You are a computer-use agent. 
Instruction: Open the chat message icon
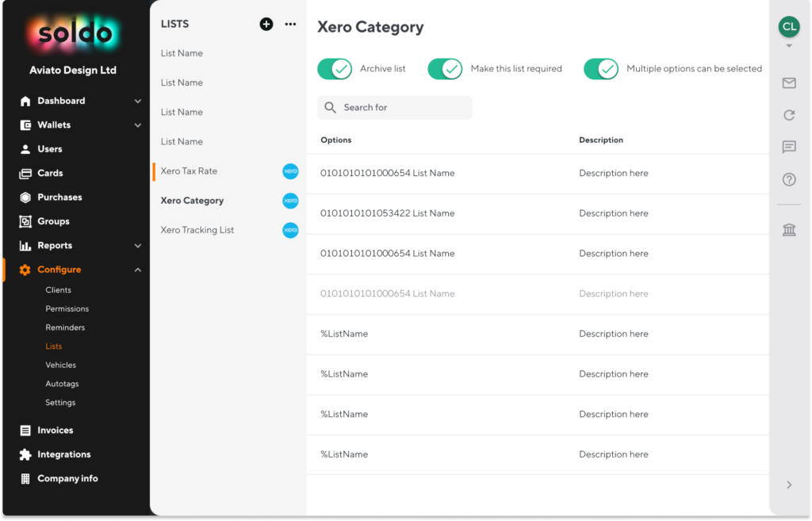pyautogui.click(x=789, y=147)
